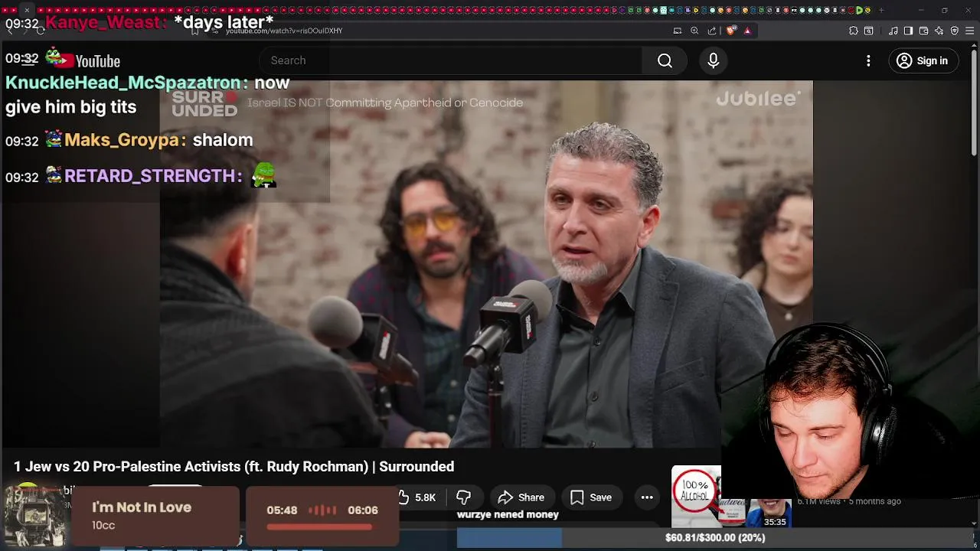Open the media music-note control icon
The width and height of the screenshot is (980, 551).
893,31
